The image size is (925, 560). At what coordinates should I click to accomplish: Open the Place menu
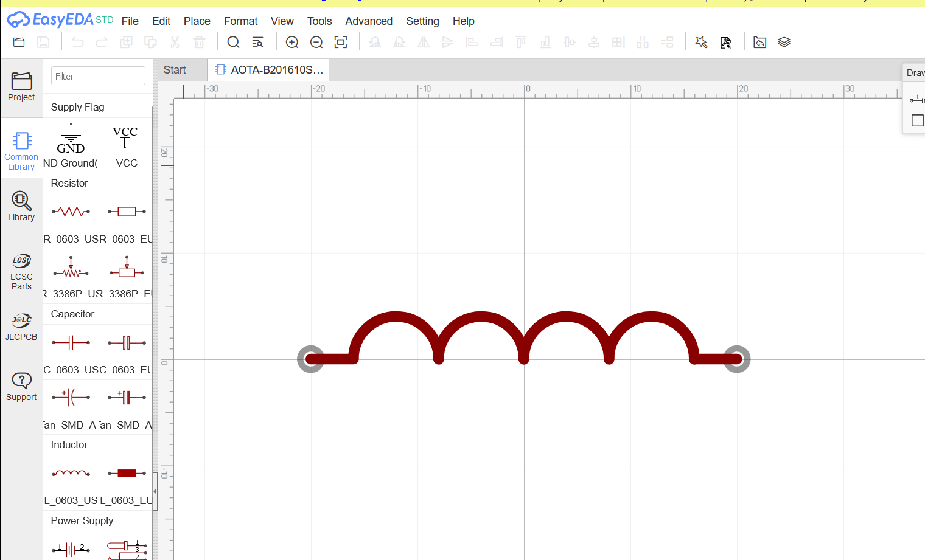(197, 21)
